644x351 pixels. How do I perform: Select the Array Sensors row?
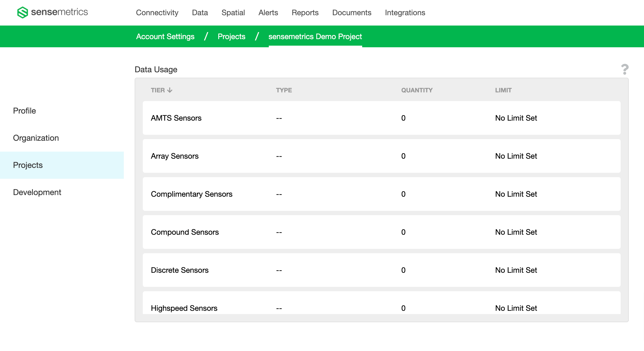click(382, 156)
